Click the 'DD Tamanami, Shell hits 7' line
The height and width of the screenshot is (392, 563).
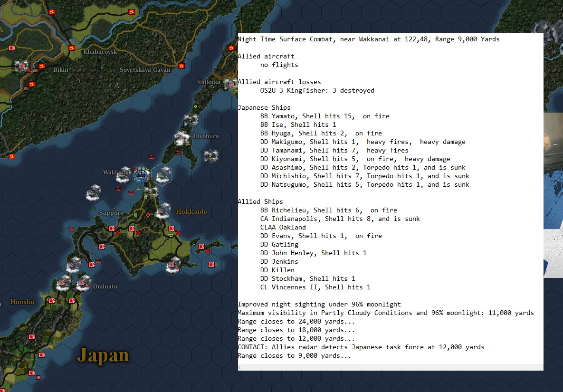(x=334, y=151)
